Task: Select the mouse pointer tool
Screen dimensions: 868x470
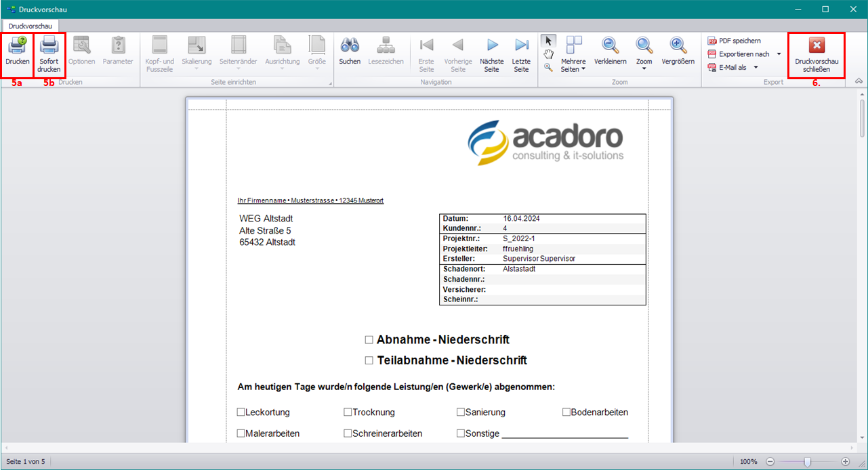Action: click(x=549, y=41)
